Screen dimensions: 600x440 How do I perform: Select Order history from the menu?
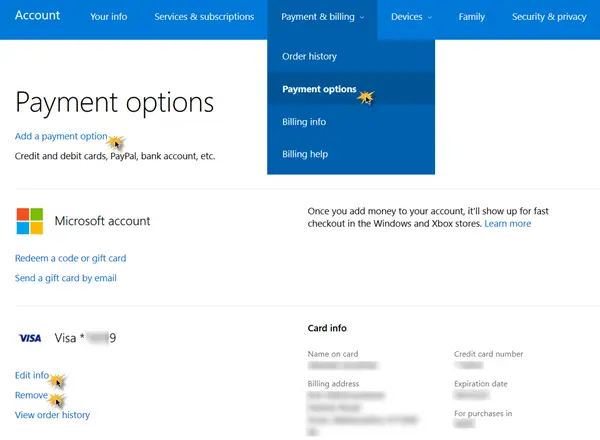310,57
